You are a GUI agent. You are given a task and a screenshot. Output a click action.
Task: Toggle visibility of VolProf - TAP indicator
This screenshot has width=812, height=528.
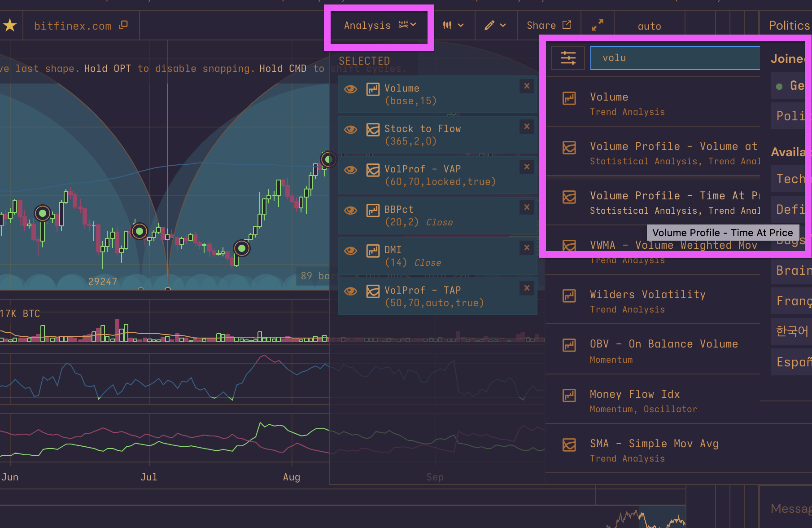350,291
